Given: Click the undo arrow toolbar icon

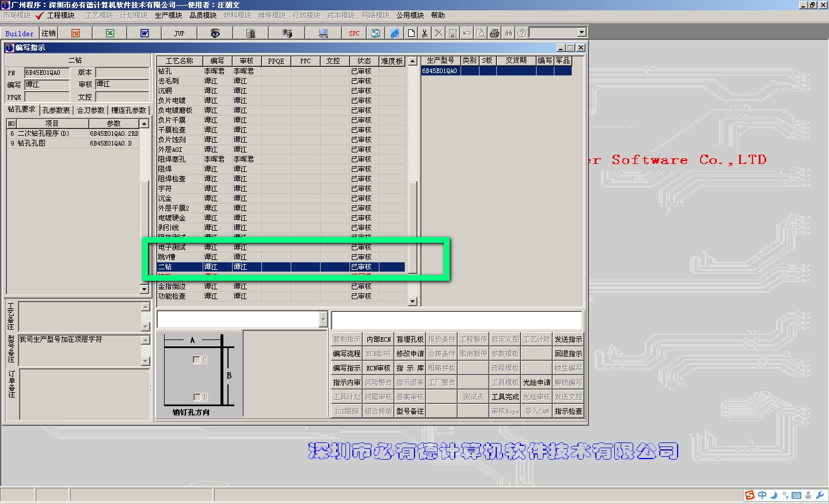Looking at the screenshot, I should coord(467,33).
